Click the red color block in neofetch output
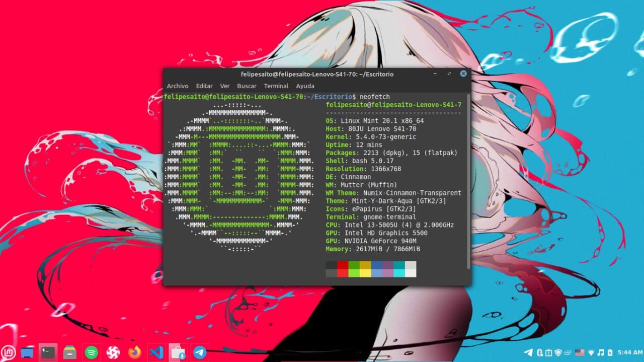 343,265
